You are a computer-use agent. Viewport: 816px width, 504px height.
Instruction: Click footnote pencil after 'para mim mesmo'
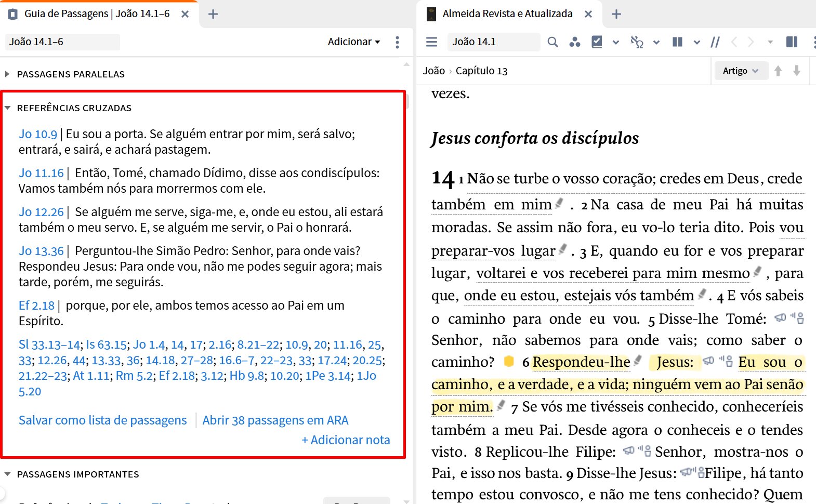click(757, 271)
